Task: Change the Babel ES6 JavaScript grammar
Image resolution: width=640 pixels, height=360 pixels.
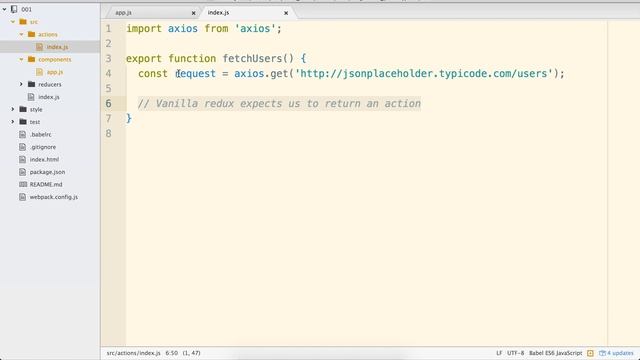Action: (x=556, y=353)
